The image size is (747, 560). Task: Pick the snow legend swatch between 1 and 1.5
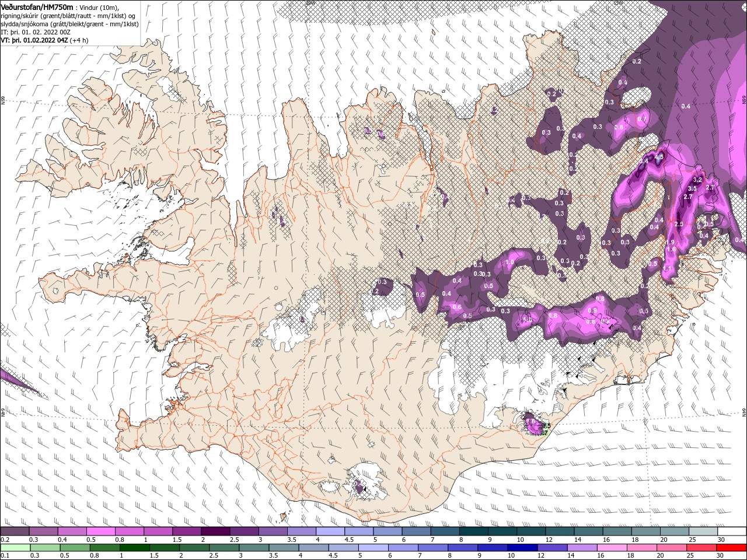158,531
